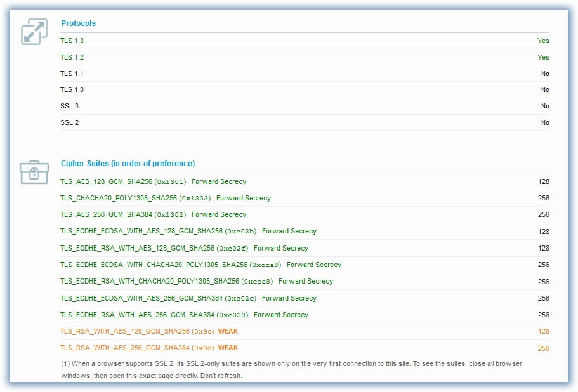The image size is (578, 392).
Task: Click Forward Secrecy label for cipher 0xcca9
Action: pos(314,265)
